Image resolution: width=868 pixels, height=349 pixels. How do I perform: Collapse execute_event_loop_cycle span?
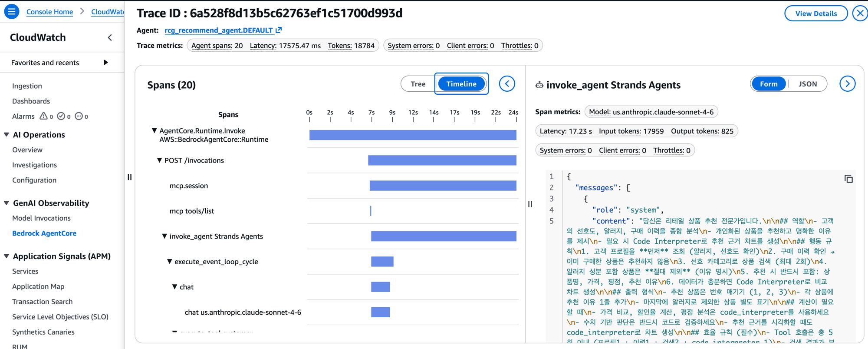tap(170, 262)
